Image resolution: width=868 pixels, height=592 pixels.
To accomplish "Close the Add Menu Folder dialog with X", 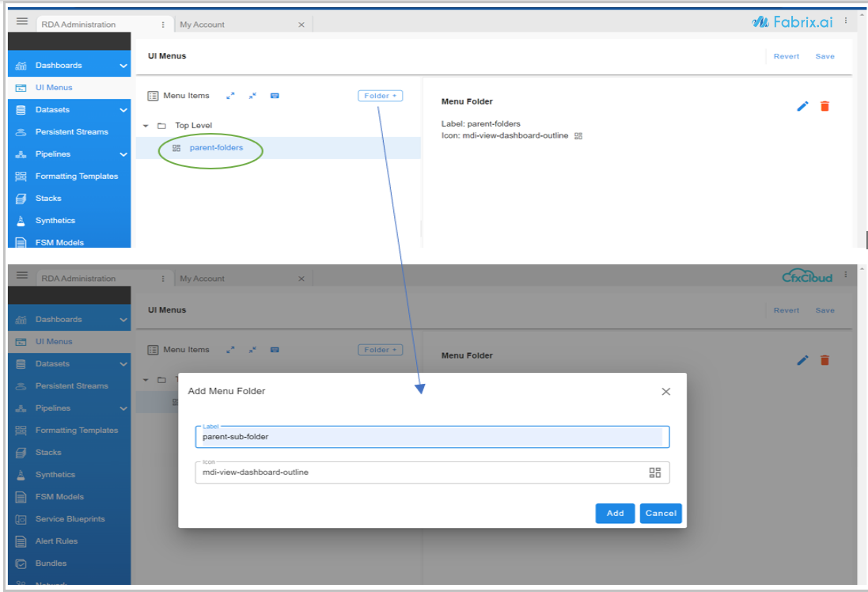I will click(x=665, y=392).
